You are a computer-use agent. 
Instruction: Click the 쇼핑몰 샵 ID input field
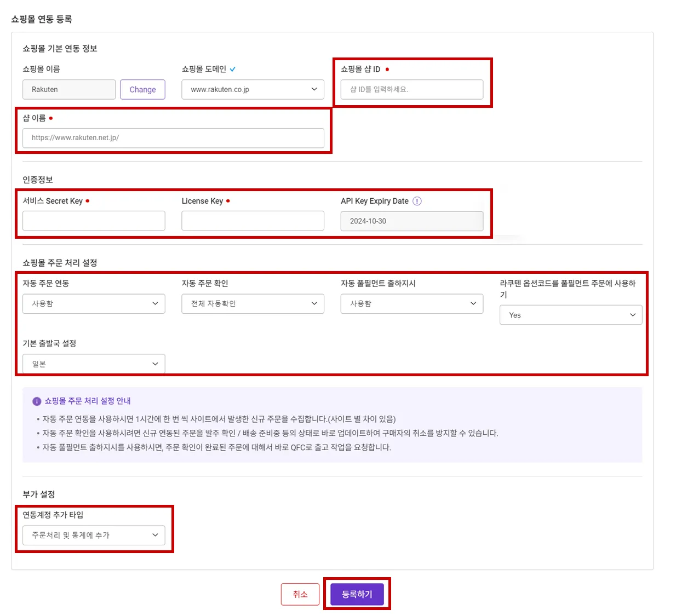tap(412, 89)
